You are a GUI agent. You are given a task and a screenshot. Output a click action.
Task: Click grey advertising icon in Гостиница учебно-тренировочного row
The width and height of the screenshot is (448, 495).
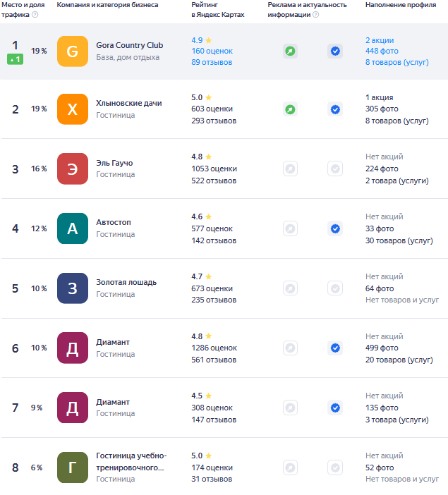click(290, 468)
